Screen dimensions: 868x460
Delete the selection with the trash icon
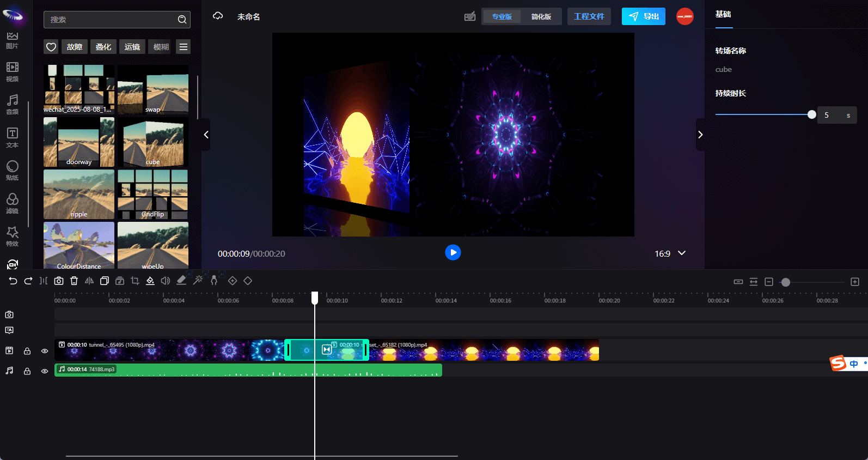[74, 281]
